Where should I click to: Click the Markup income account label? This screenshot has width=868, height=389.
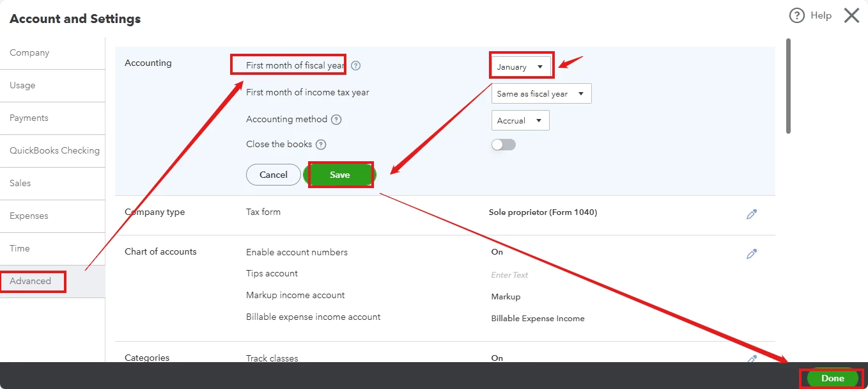(x=295, y=296)
